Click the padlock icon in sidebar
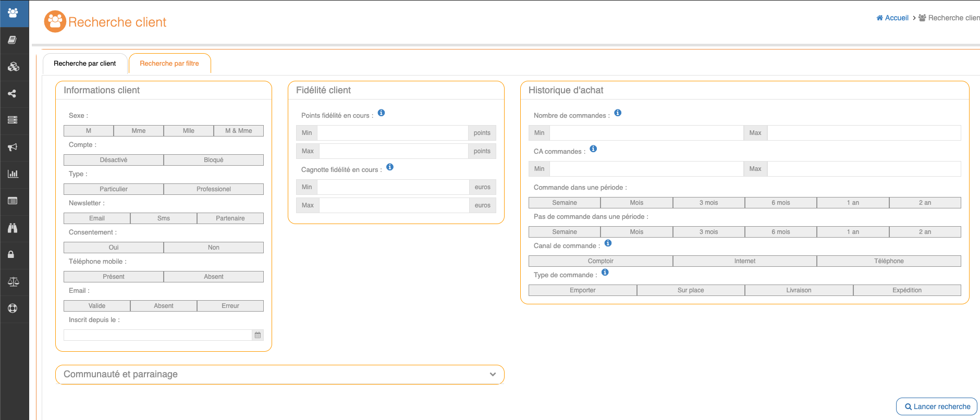Image resolution: width=980 pixels, height=420 pixels. pos(11,255)
